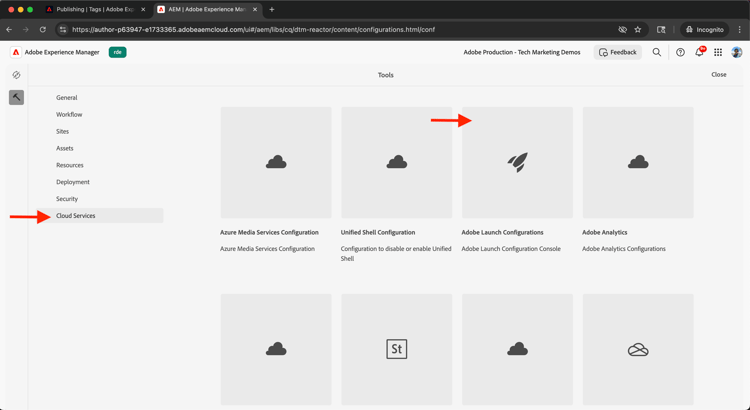
Task: Open the Adobe Analytics cloud icon card
Action: coord(638,163)
